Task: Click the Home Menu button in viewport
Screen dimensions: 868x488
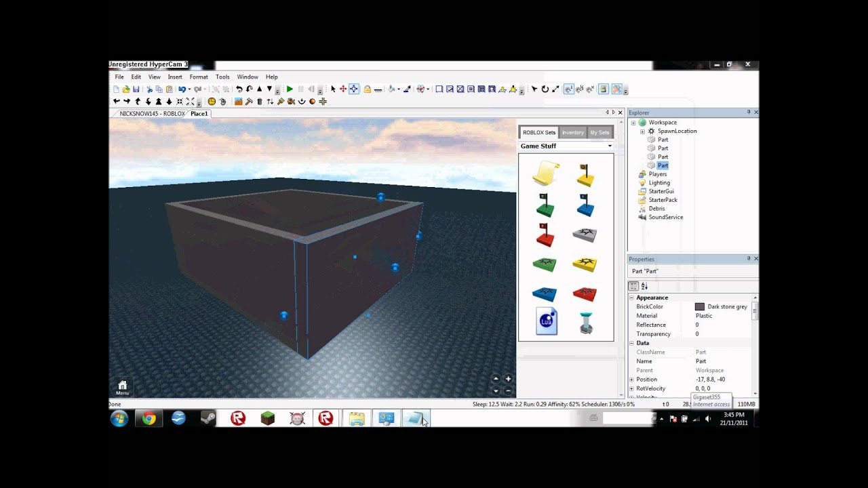Action: click(122, 388)
